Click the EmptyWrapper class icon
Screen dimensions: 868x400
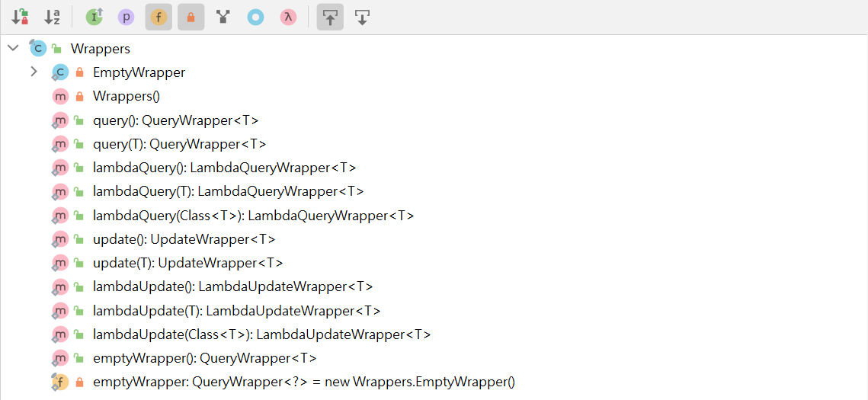pos(59,72)
